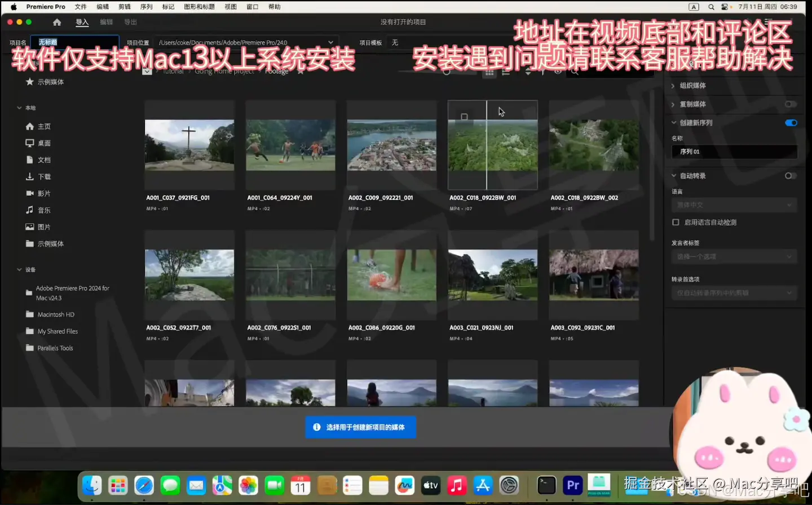Screen dimensions: 812x505
Task: Click the filter icon in the toolbar
Action: pyautogui.click(x=543, y=72)
